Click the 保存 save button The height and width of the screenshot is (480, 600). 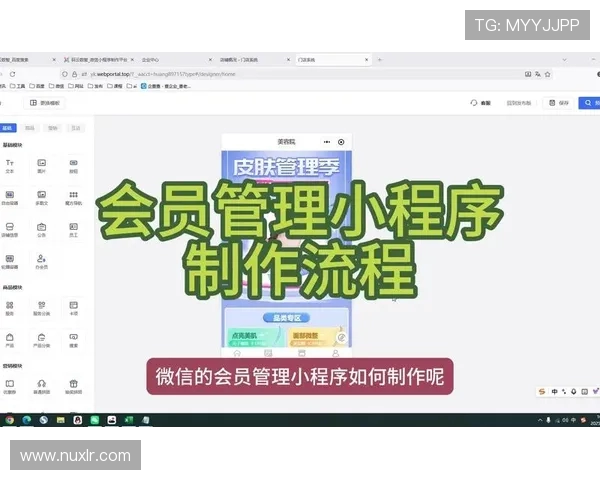click(559, 103)
